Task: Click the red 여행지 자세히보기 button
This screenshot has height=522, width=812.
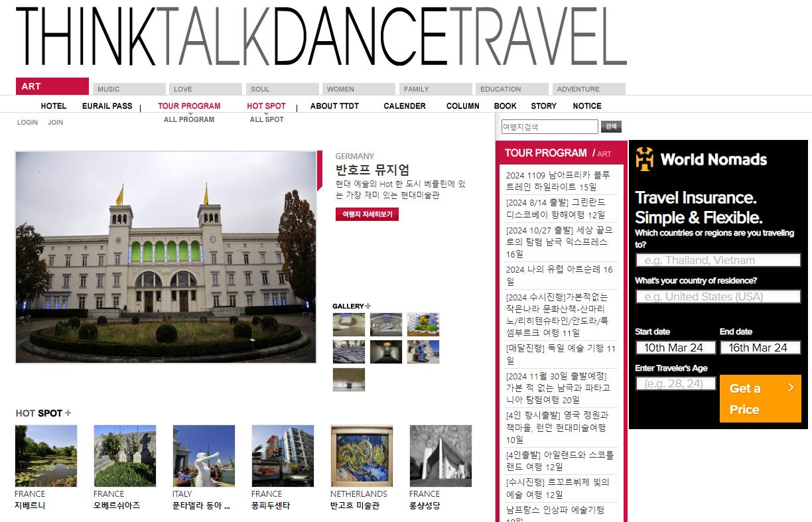Action: pos(367,214)
